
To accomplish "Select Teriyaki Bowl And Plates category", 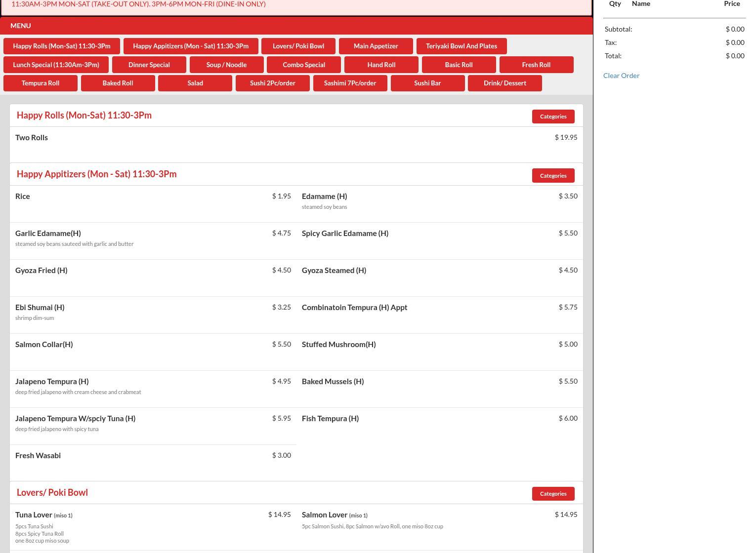I will point(462,46).
